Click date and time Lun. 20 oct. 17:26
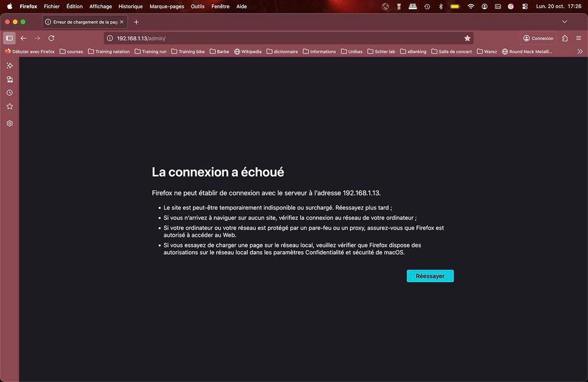Screen dimensions: 588x382 559,6
